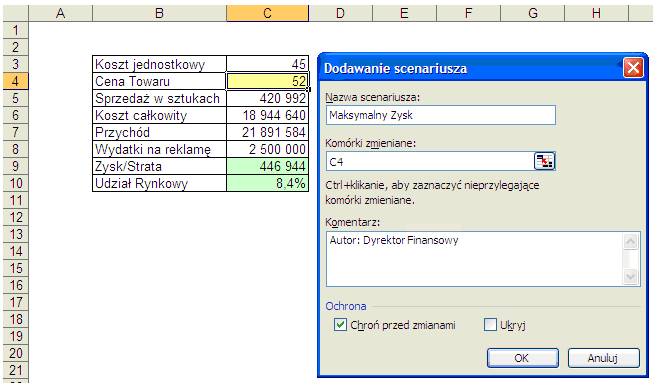Focus the Nazwa scenariusza text field

coord(441,115)
